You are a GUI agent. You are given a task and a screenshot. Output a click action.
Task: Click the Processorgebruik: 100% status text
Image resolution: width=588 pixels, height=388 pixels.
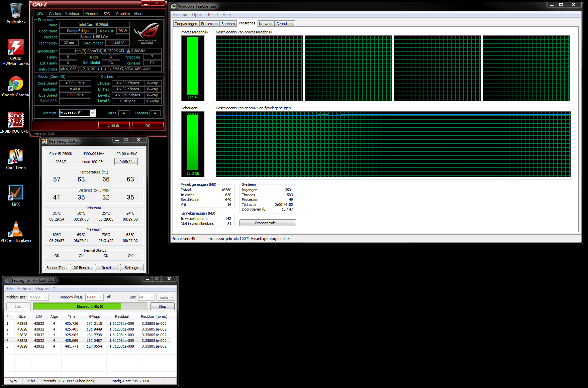[228, 239]
